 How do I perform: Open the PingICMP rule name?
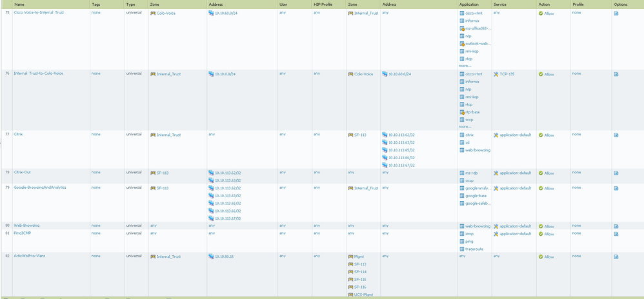(22, 233)
